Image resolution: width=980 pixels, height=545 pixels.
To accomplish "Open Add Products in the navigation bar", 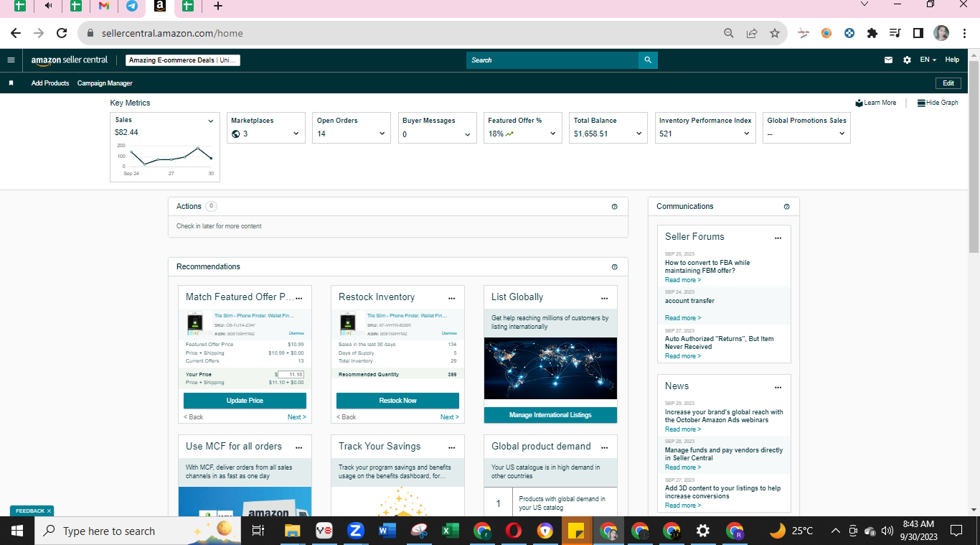I will pos(50,83).
